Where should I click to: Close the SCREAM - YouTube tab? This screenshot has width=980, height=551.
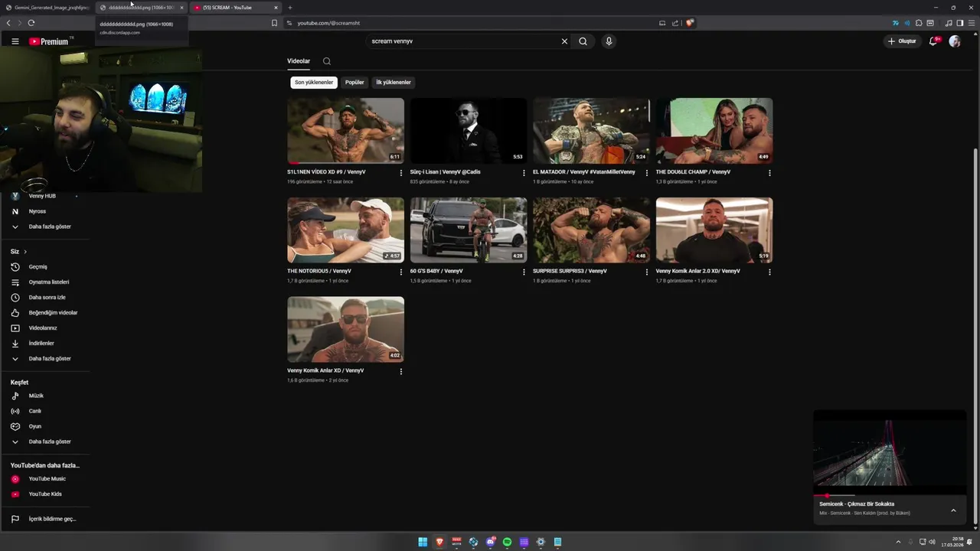(276, 8)
